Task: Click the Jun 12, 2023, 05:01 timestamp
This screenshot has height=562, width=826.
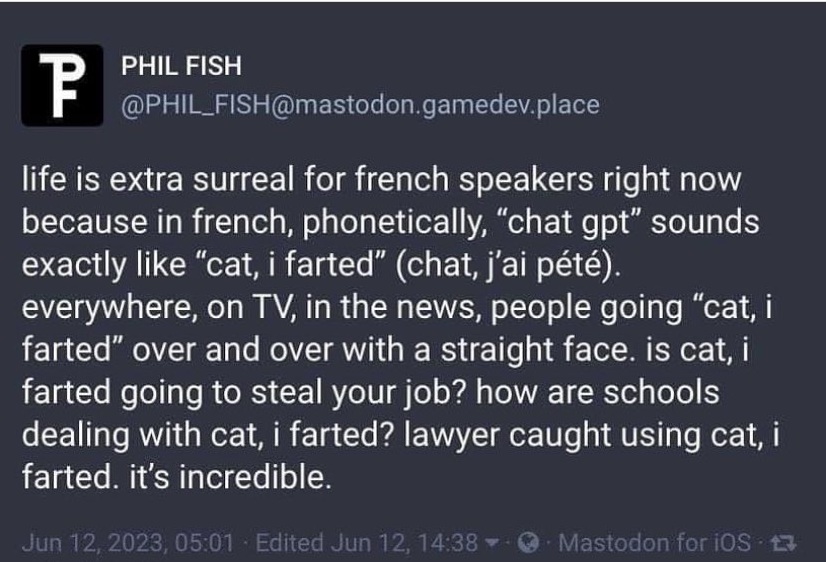Action: tap(127, 543)
